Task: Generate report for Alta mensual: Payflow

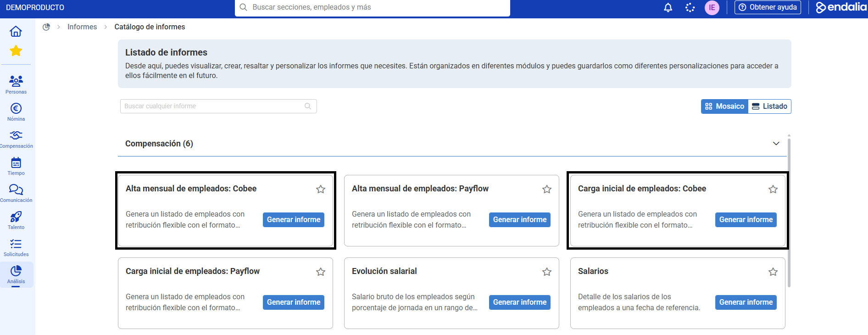Action: 520,220
